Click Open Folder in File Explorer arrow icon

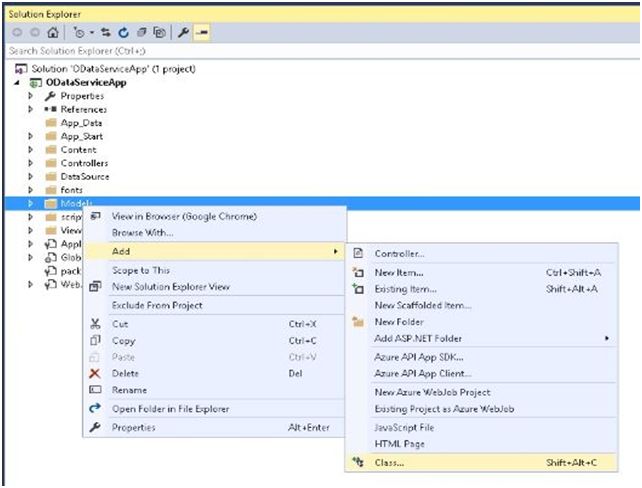pyautogui.click(x=95, y=408)
